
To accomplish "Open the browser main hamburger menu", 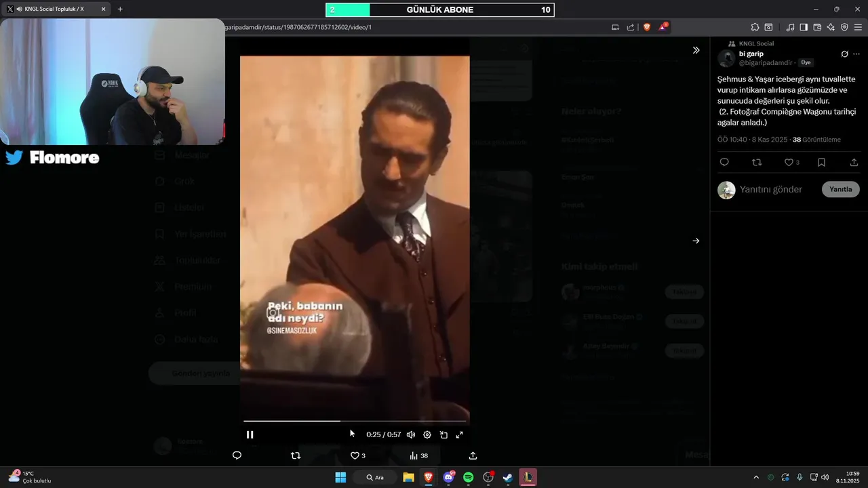I will tap(858, 27).
